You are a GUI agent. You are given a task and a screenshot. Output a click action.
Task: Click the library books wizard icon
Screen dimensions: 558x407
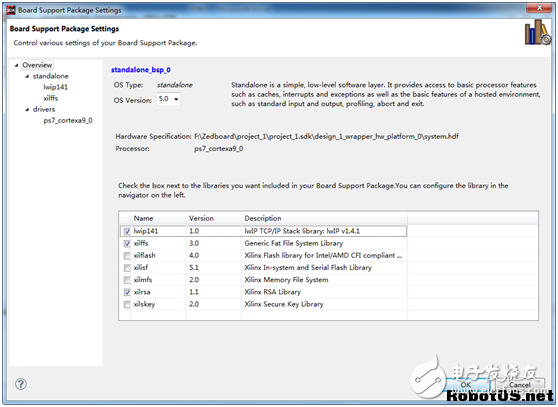pos(537,32)
